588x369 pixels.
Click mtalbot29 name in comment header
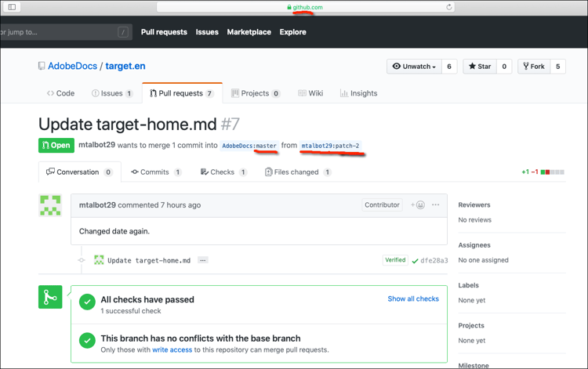[x=97, y=205]
